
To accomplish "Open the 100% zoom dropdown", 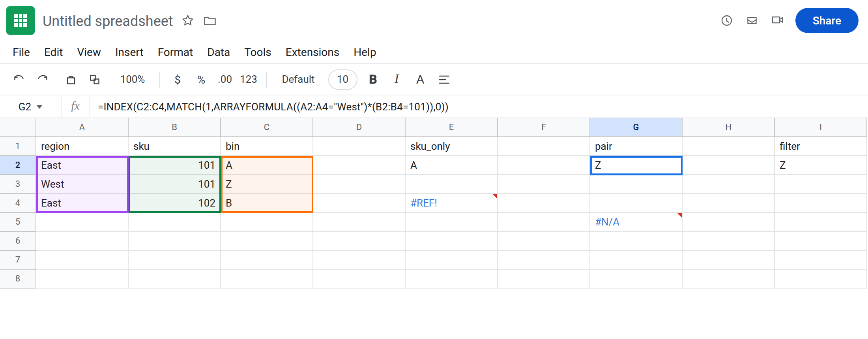I will [133, 80].
